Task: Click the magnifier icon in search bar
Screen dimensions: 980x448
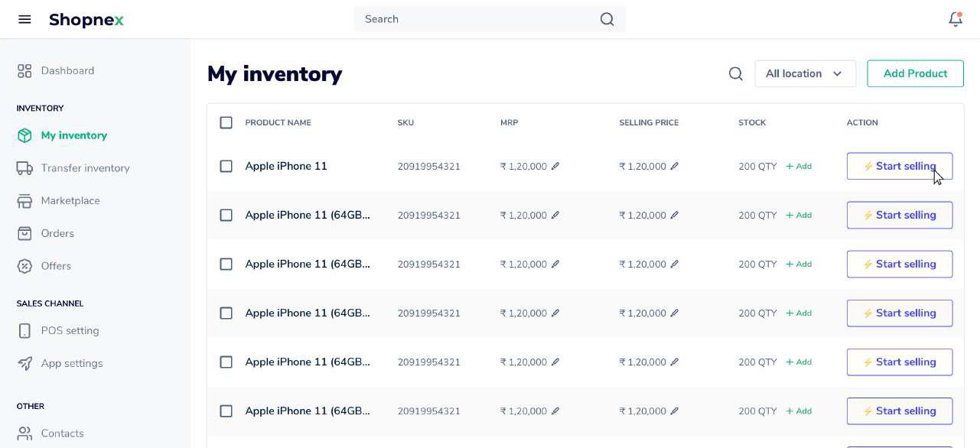Action: point(607,19)
